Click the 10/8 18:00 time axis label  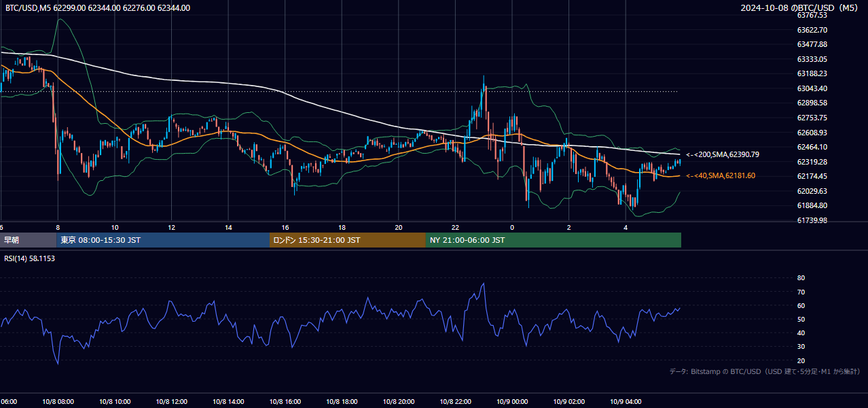click(342, 401)
